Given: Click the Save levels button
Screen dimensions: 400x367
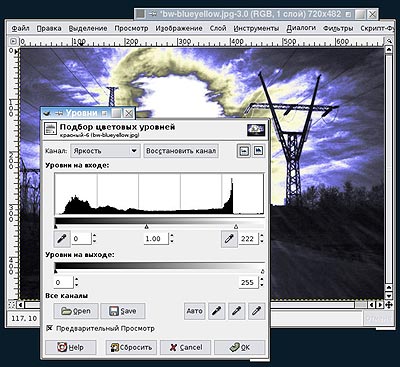Looking at the screenshot, I should (x=123, y=311).
